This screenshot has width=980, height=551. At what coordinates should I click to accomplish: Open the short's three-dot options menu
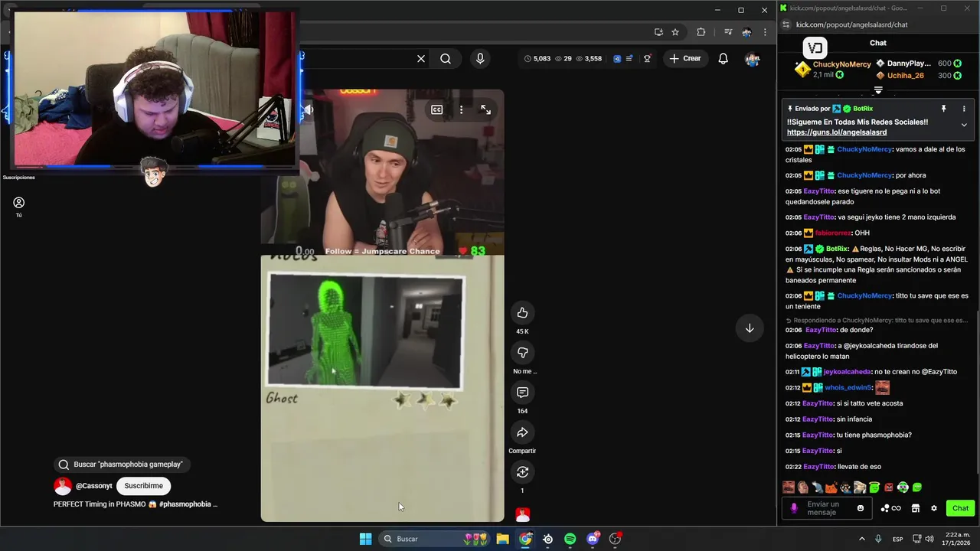tap(461, 109)
